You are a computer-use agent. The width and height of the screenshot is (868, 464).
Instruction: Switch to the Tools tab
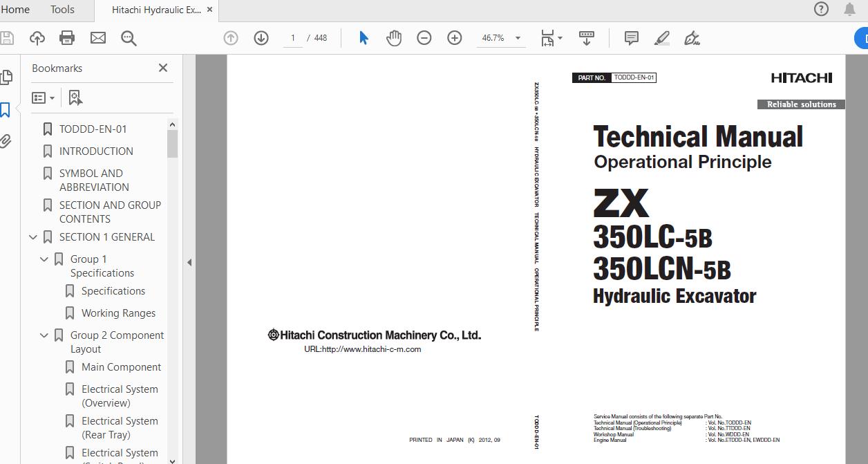click(x=62, y=10)
